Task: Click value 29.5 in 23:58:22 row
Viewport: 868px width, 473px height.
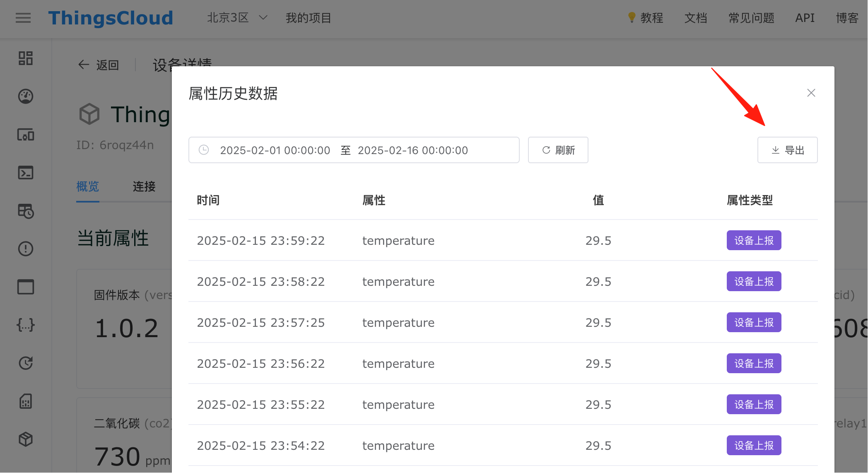Action: 598,281
